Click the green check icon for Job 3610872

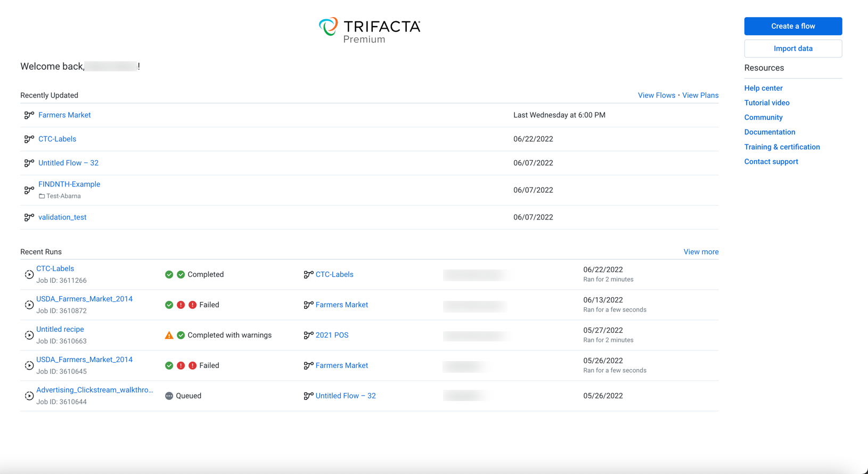tap(169, 305)
